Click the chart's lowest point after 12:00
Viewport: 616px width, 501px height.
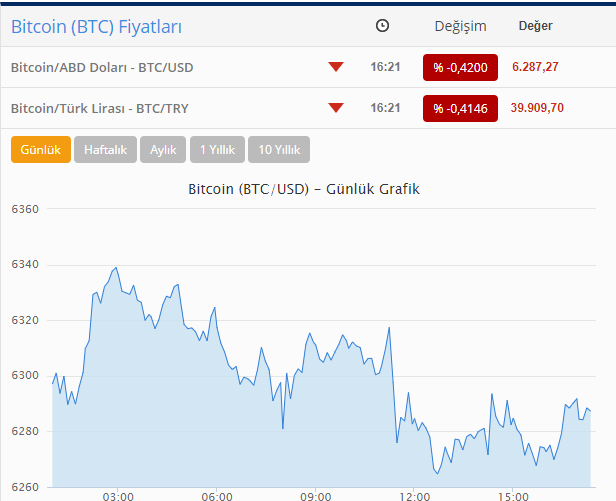click(437, 473)
